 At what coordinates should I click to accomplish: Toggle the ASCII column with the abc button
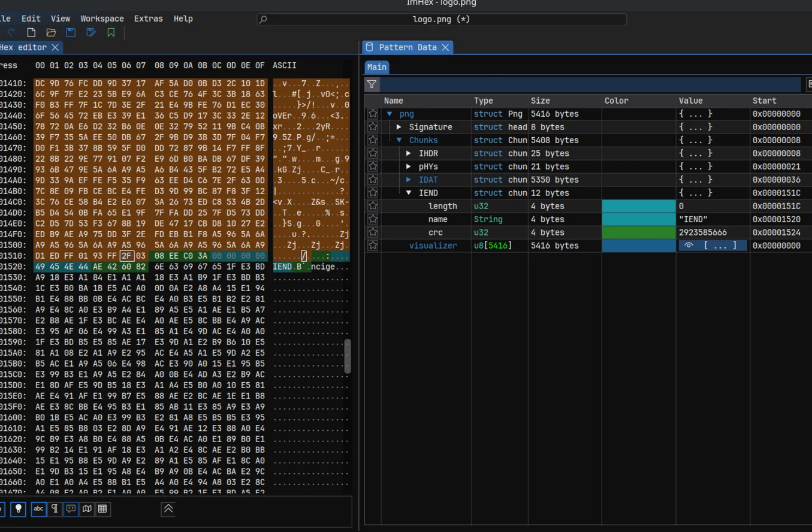[38, 509]
